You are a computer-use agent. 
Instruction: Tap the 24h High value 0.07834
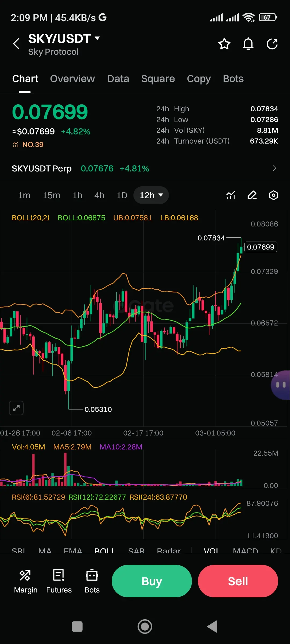264,109
